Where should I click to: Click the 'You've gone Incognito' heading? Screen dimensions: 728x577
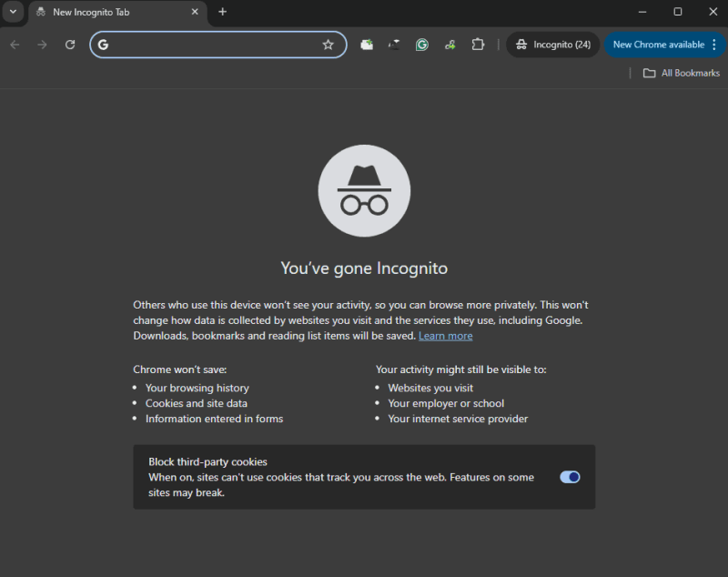point(364,268)
